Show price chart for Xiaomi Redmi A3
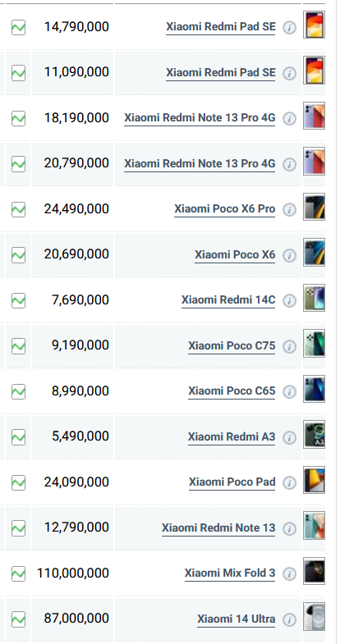This screenshot has height=644, width=340. point(18,437)
